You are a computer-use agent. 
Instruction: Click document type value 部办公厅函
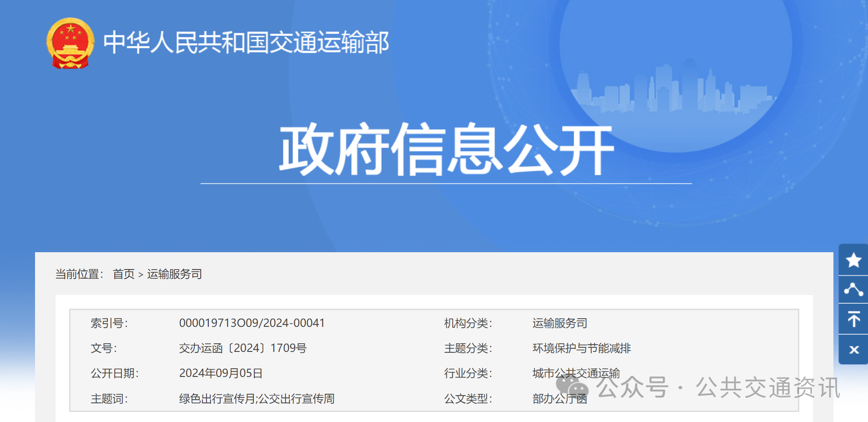(560, 399)
